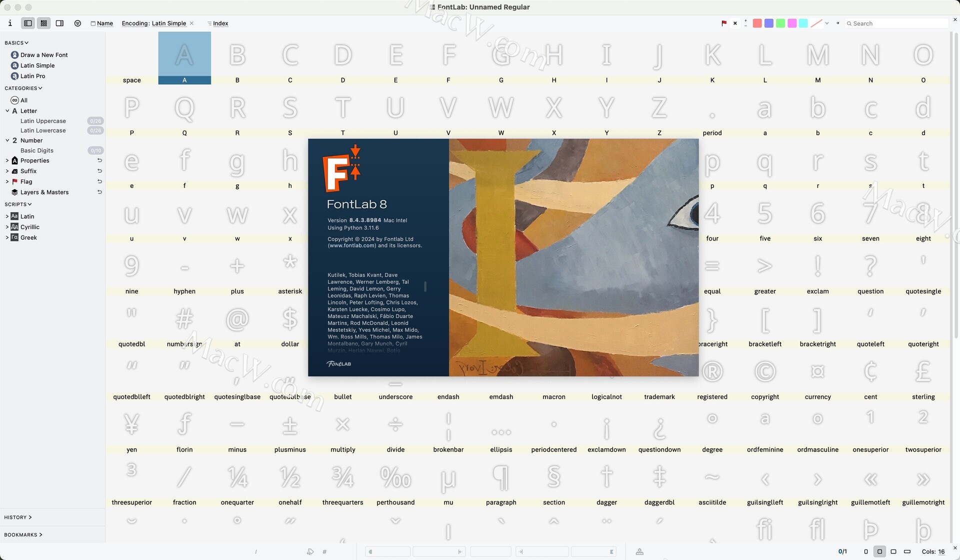Screen dimensions: 960x560
Task: Click the plus-minus flag stepper
Action: [x=745, y=23]
